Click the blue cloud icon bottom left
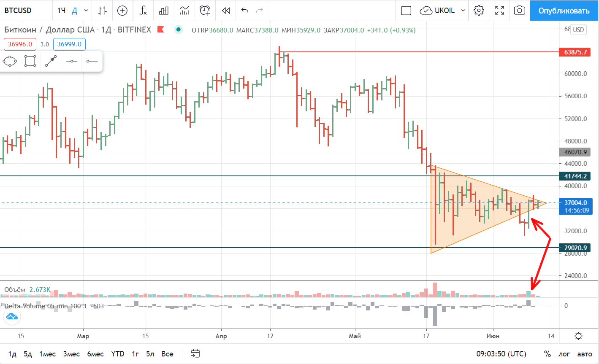Image resolution: width=599 pixels, height=364 pixels. click(x=12, y=316)
